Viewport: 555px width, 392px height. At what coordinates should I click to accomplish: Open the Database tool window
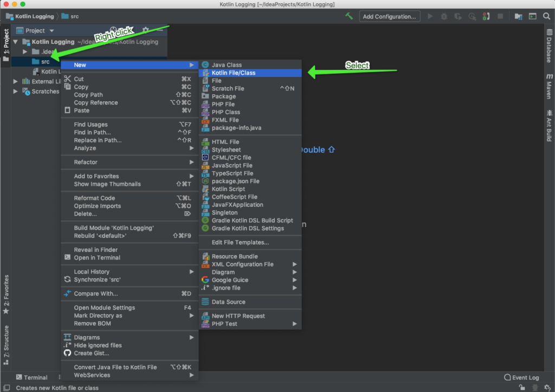click(x=549, y=46)
